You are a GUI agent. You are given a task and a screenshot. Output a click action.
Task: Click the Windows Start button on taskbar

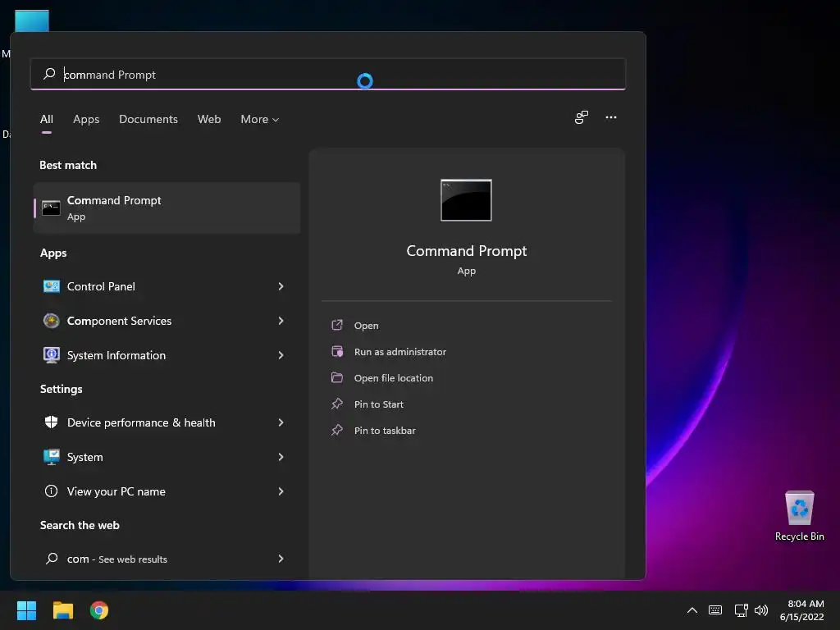point(26,610)
